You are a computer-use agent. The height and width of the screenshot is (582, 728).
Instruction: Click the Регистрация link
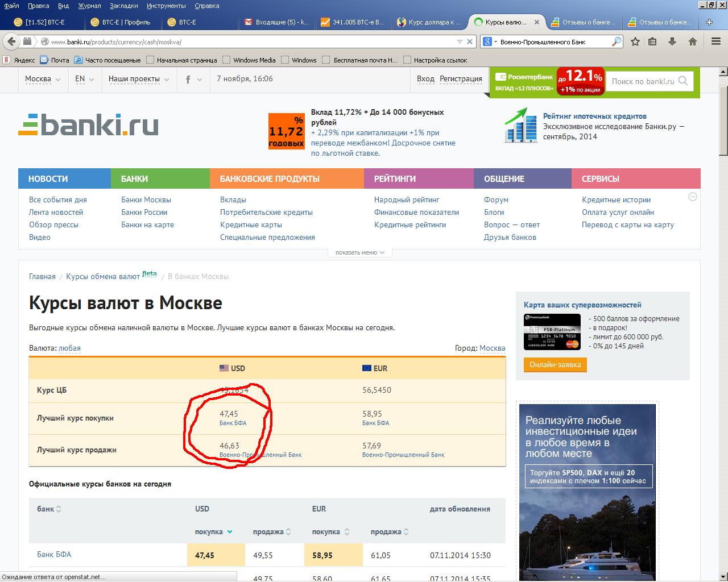(461, 79)
